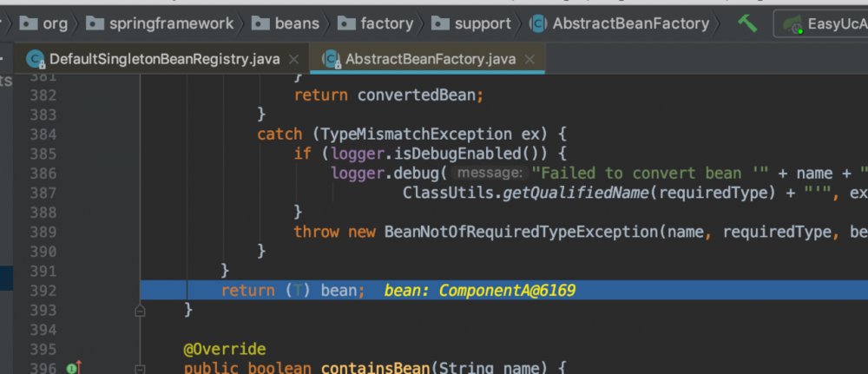868x374 pixels.
Task: Click the 'containsBean' method name
Action: point(375,368)
